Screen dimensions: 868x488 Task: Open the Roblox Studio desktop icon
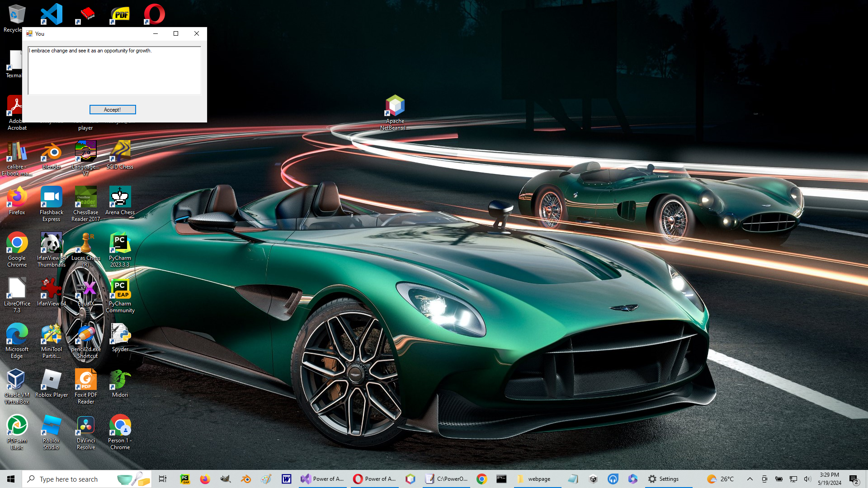pyautogui.click(x=52, y=432)
